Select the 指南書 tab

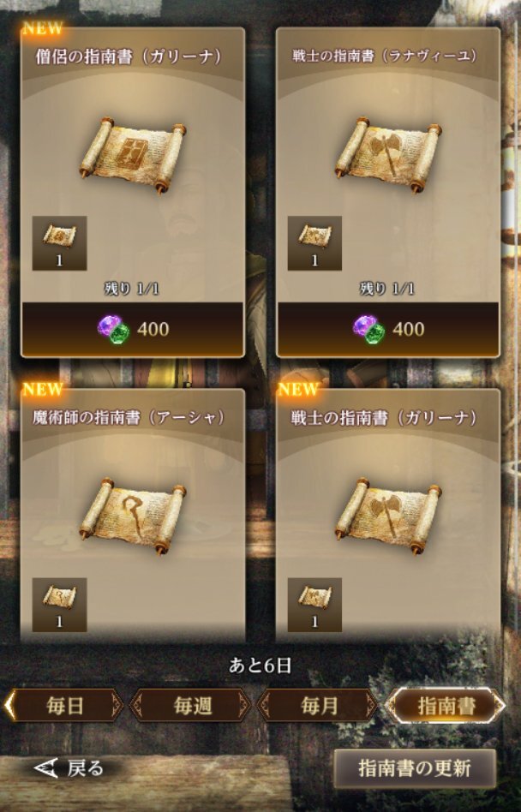coord(446,705)
